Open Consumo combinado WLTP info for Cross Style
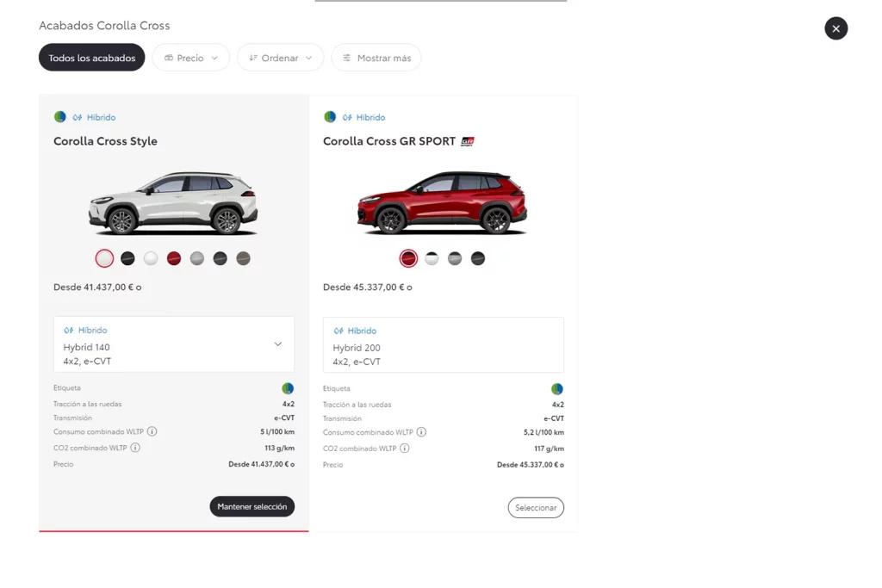Image resolution: width=882 pixels, height=588 pixels. coord(152,431)
